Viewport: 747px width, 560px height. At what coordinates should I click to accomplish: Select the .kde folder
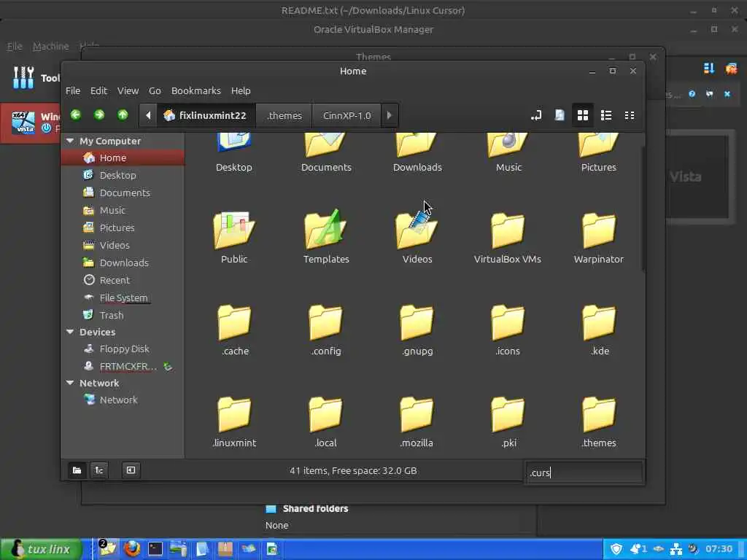599,323
